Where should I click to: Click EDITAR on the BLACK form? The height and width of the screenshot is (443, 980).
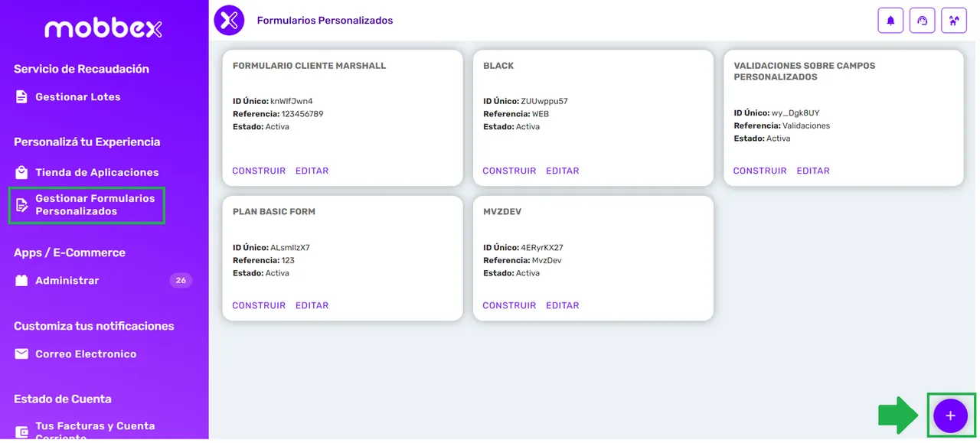[562, 171]
